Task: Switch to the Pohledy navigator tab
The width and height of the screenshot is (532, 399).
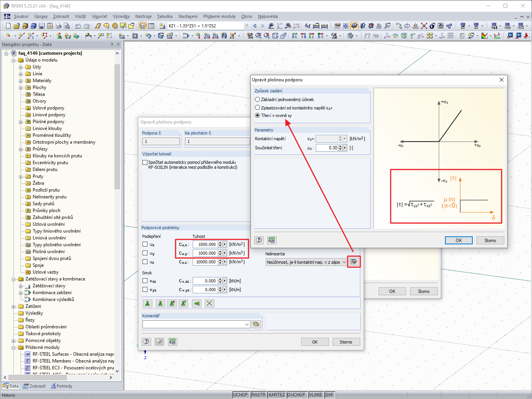Action: click(61, 386)
